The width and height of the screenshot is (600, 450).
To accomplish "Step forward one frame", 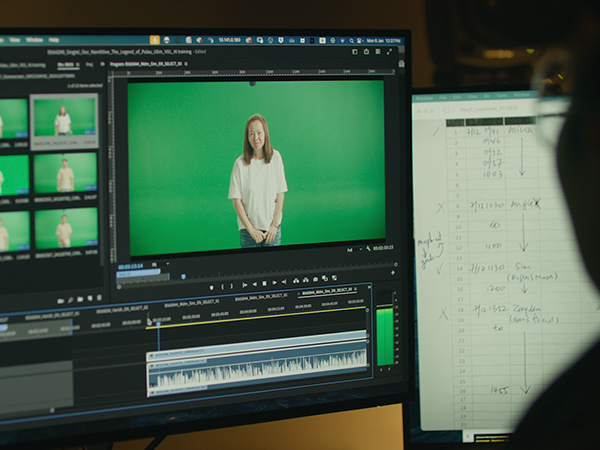I will click(x=274, y=282).
